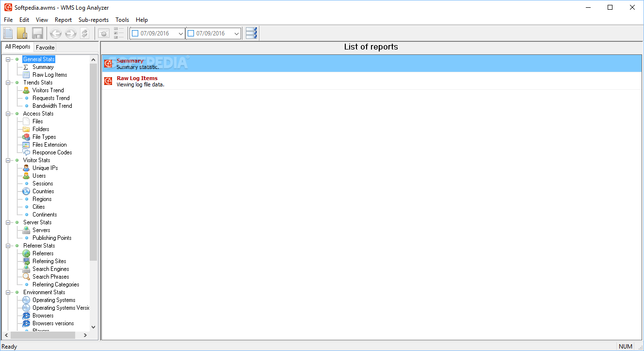The width and height of the screenshot is (644, 351).
Task: Open the Edit menu
Action: (x=24, y=20)
